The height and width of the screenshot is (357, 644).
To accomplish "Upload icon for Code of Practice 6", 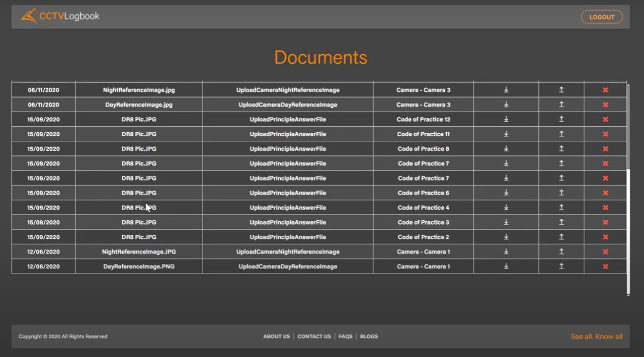I will [x=561, y=193].
